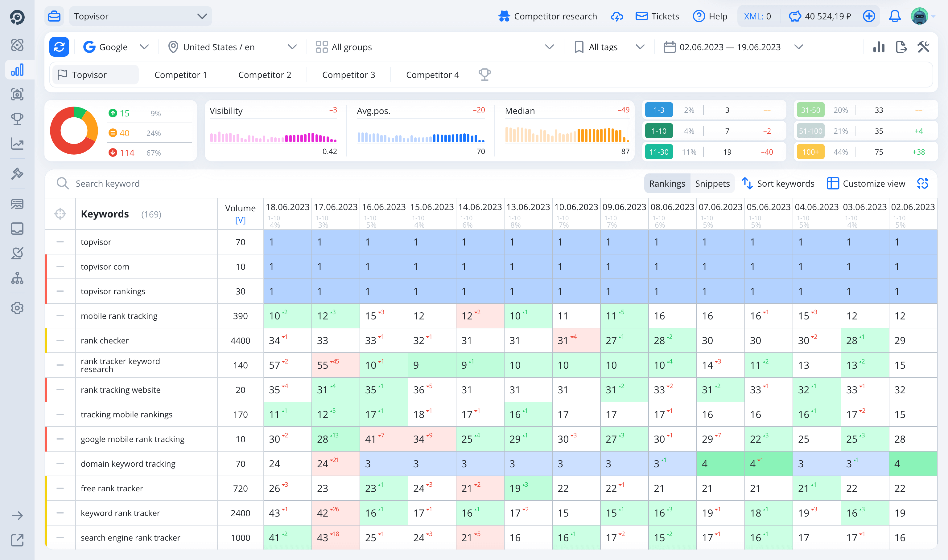Click the blue refresh rankings button
Screen dimensions: 948x560
pos(59,47)
